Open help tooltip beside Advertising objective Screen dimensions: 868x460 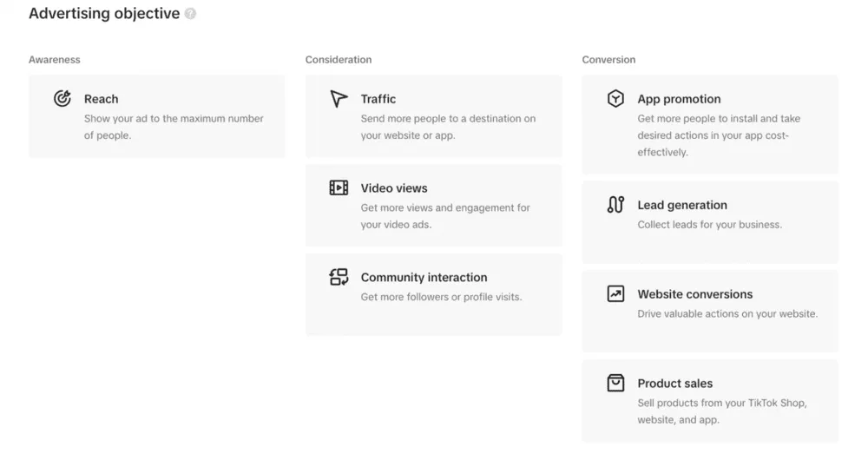tap(190, 14)
